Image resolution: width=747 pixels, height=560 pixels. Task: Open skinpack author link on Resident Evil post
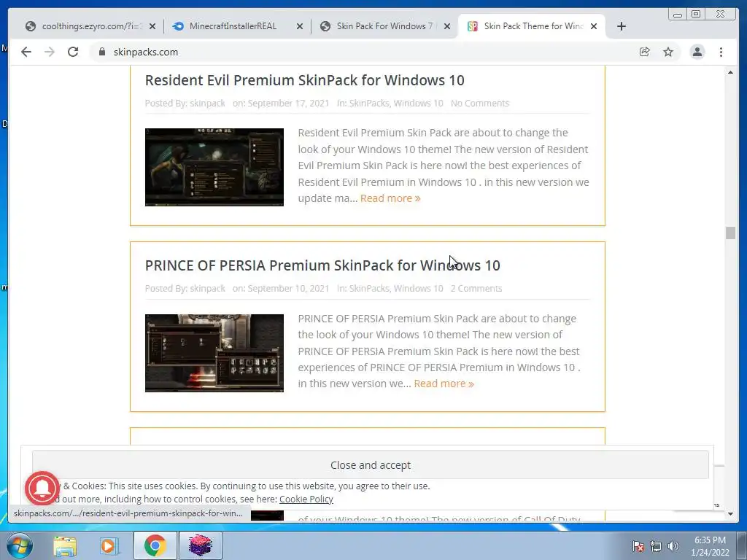tap(207, 103)
